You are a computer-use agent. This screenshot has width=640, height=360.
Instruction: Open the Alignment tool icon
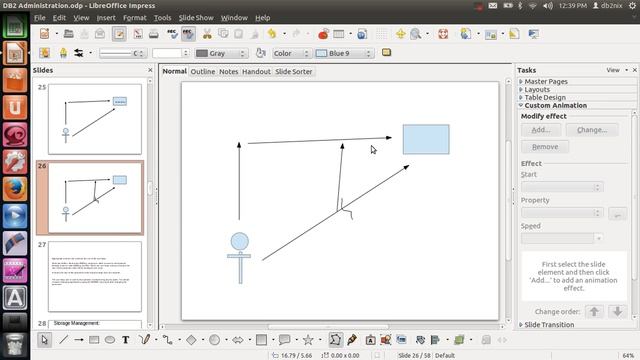(436, 340)
